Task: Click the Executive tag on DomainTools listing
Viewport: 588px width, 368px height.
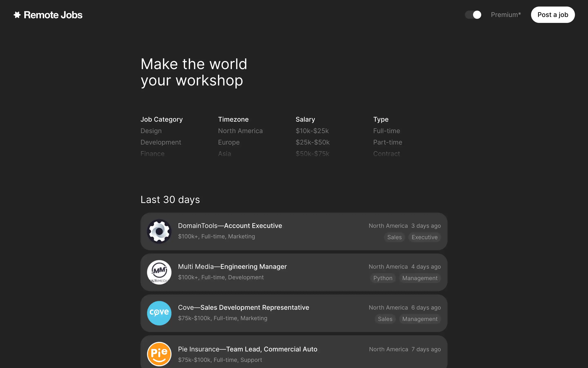Action: pos(424,237)
